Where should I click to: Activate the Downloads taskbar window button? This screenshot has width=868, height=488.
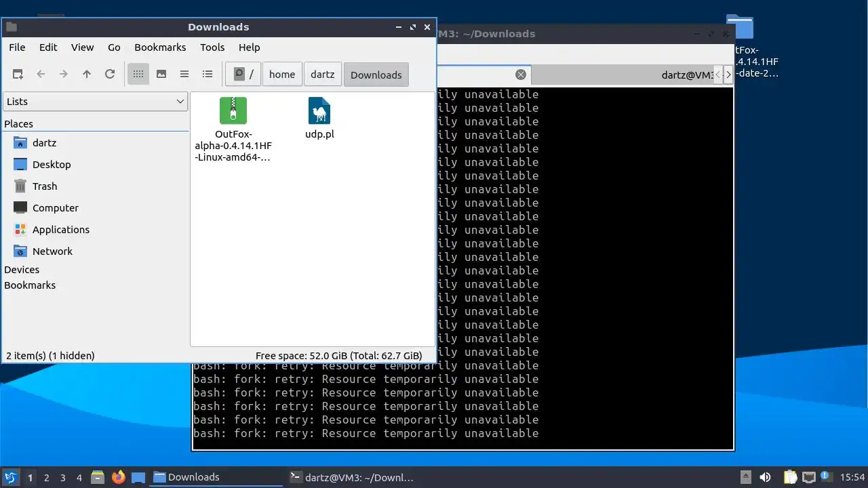[x=216, y=477]
